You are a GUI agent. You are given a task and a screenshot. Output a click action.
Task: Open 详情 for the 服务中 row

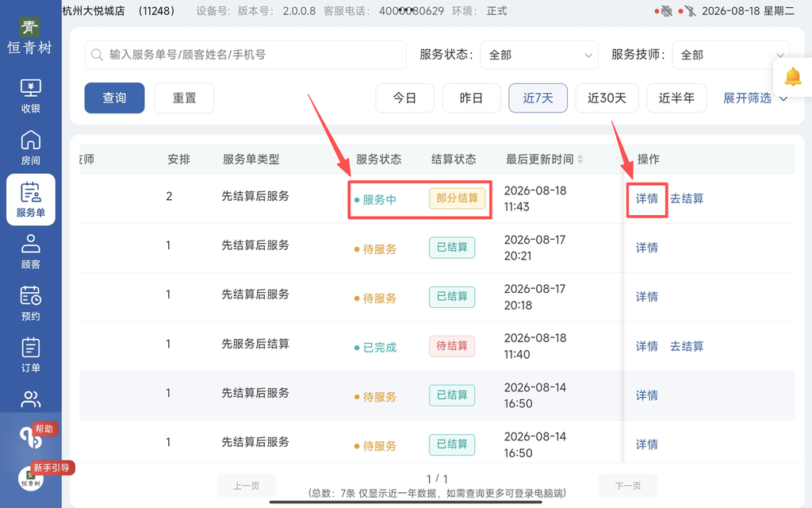647,198
